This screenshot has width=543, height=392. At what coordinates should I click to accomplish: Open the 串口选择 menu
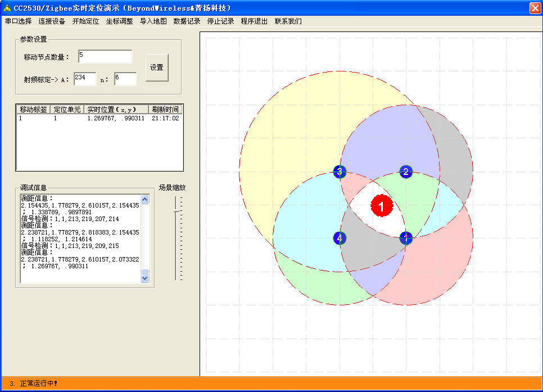tap(19, 21)
